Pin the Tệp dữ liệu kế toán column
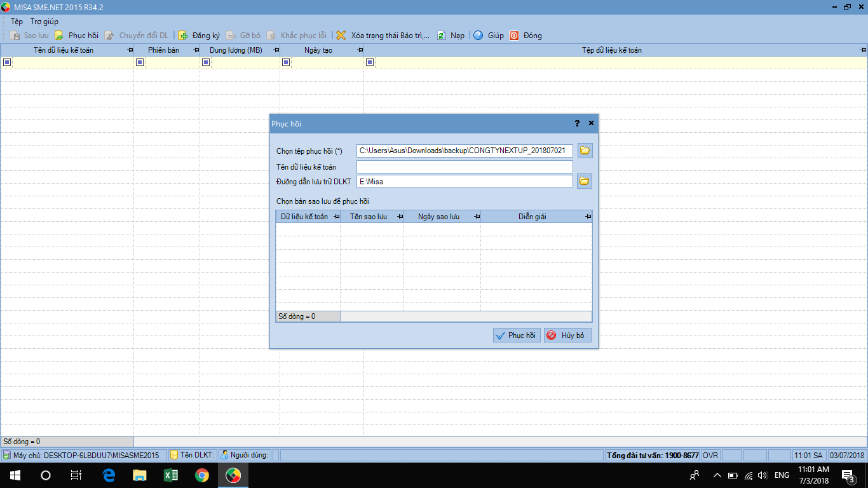Screen dimensions: 868x488 click(x=863, y=50)
